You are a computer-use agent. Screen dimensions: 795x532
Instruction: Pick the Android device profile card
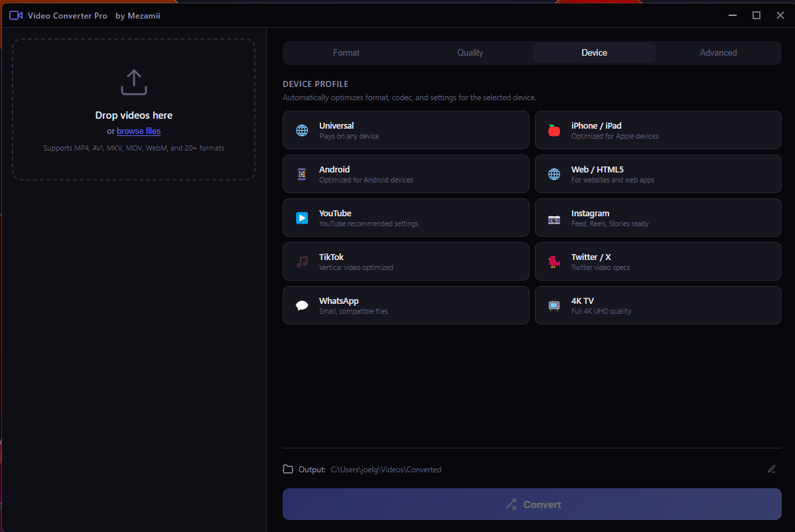[405, 174]
